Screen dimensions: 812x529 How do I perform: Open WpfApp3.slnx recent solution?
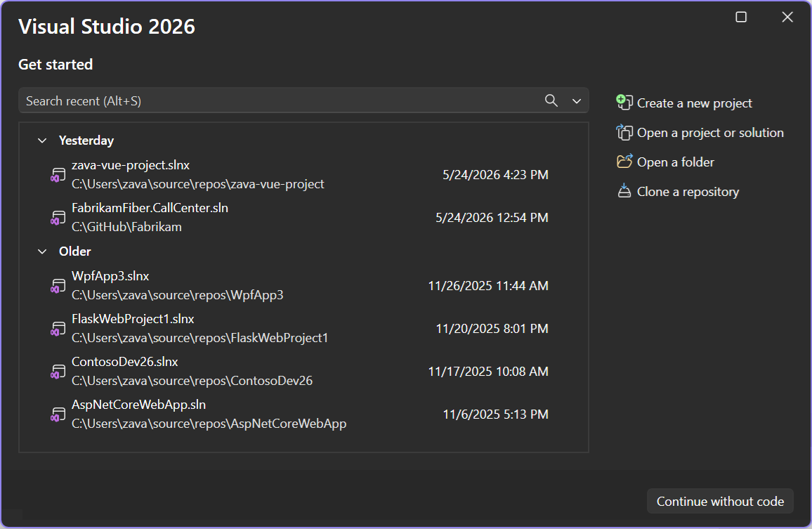pyautogui.click(x=110, y=276)
